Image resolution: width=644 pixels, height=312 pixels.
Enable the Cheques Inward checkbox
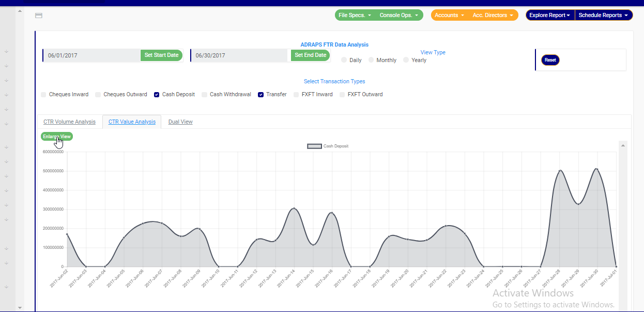(x=43, y=95)
